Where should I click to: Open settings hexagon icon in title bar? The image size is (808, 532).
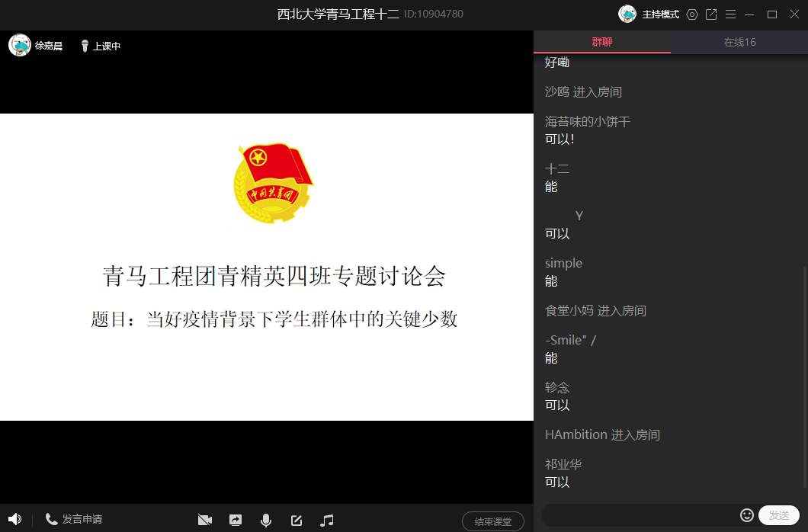pos(692,14)
